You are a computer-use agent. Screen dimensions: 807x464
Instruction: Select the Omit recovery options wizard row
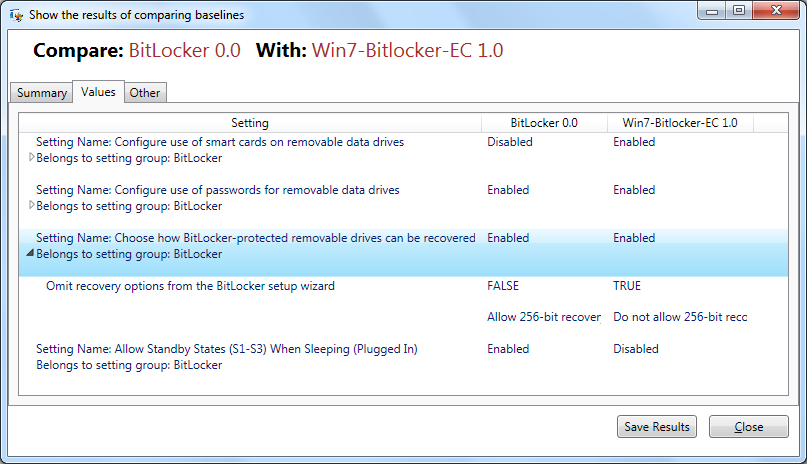[x=190, y=286]
